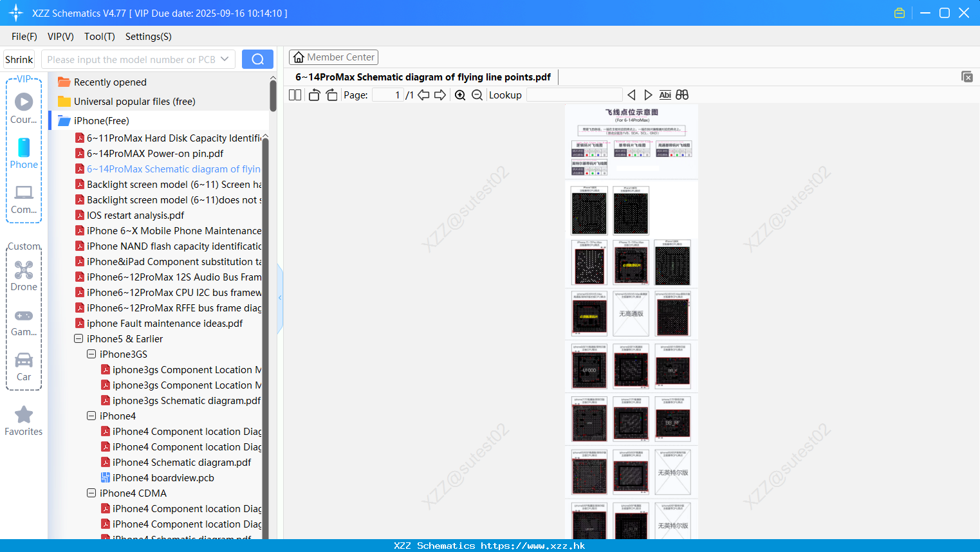Rotate the page clockwise
This screenshot has width=980, height=552.
(331, 95)
